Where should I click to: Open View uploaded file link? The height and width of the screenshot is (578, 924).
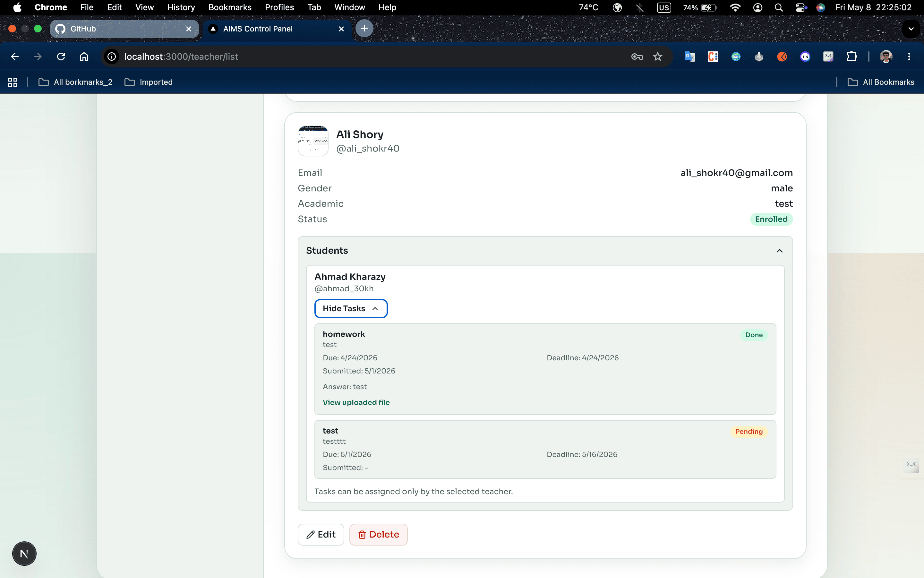pos(356,402)
